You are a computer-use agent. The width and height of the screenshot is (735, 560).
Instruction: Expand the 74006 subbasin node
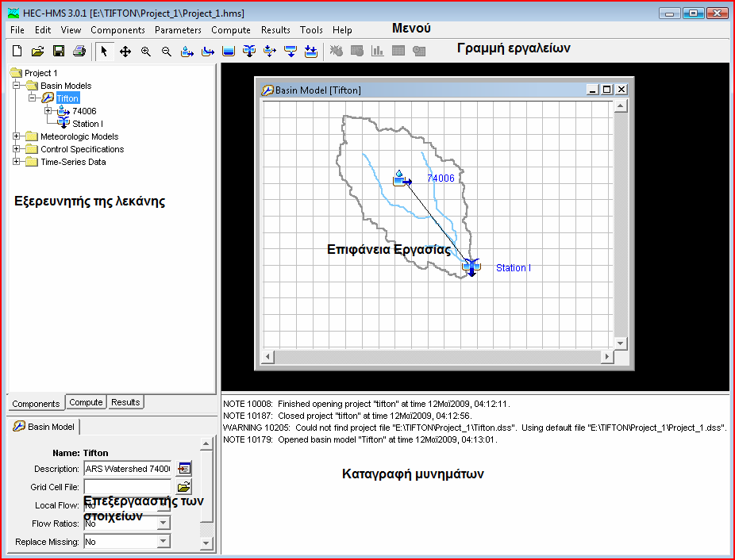(x=48, y=111)
